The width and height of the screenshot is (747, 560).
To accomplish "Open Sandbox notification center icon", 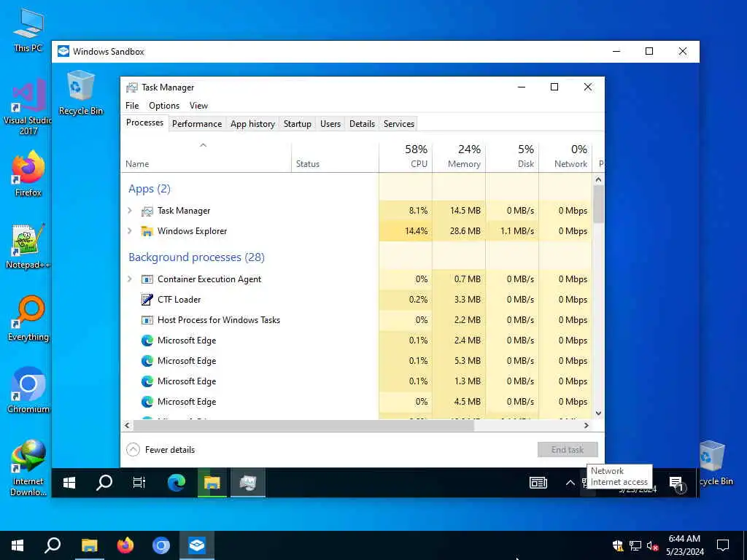I will click(676, 484).
